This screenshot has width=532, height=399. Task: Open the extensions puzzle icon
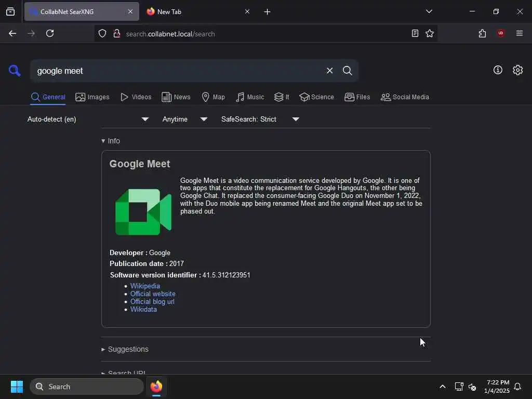(x=483, y=33)
